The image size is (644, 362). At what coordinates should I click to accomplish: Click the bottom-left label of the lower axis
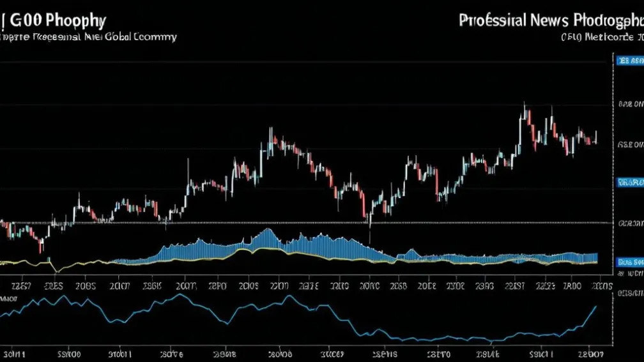coord(15,352)
